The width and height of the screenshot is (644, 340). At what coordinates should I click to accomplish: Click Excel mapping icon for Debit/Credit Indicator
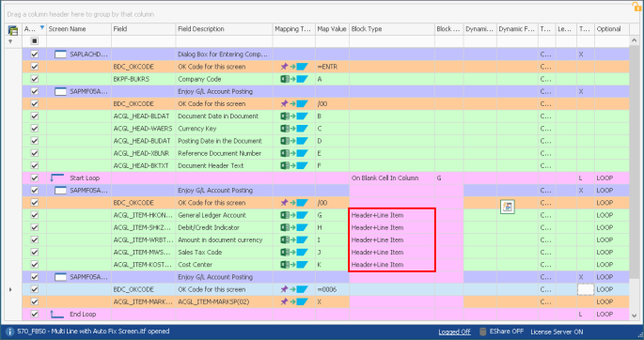293,227
